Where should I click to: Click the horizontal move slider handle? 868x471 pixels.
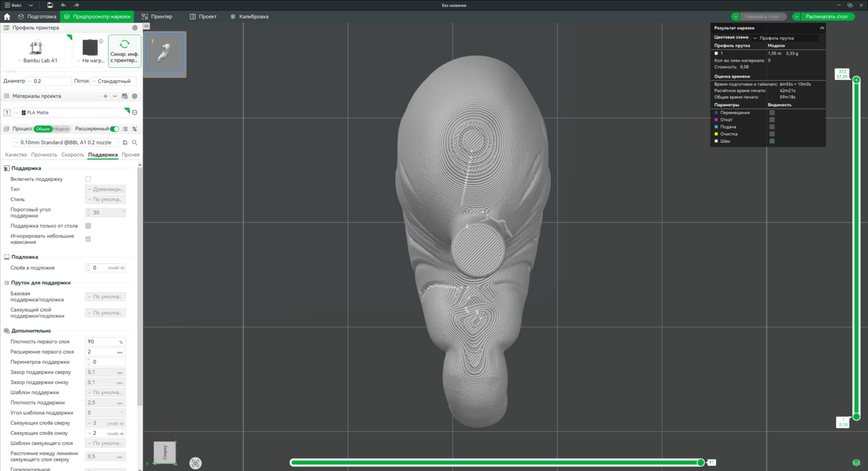click(700, 463)
